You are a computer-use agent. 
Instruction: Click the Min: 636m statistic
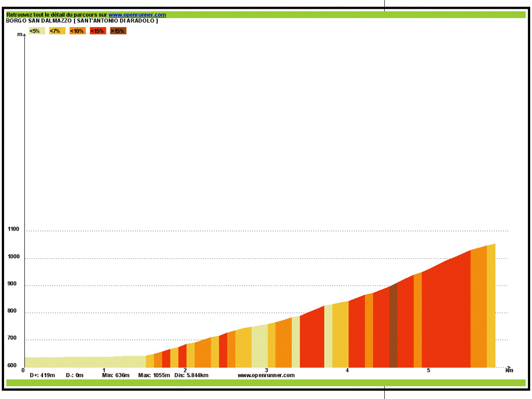tap(116, 375)
